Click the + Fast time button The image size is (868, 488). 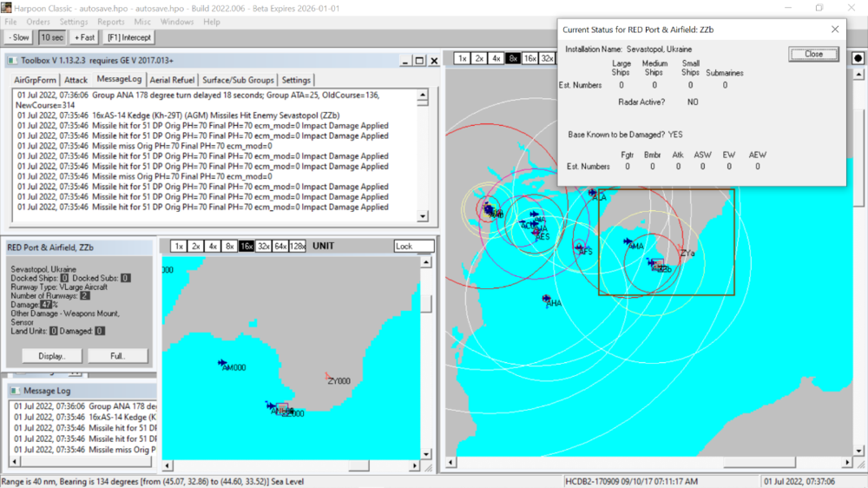pos(85,37)
